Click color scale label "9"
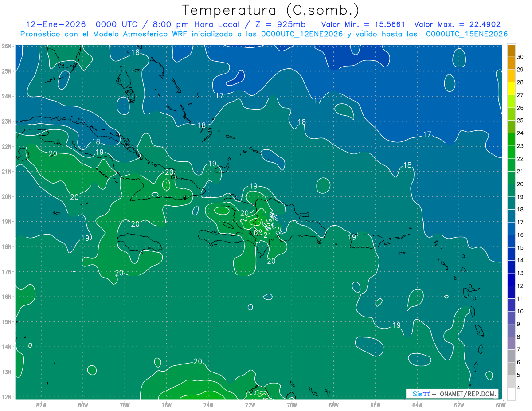The image size is (532, 411). 519,324
